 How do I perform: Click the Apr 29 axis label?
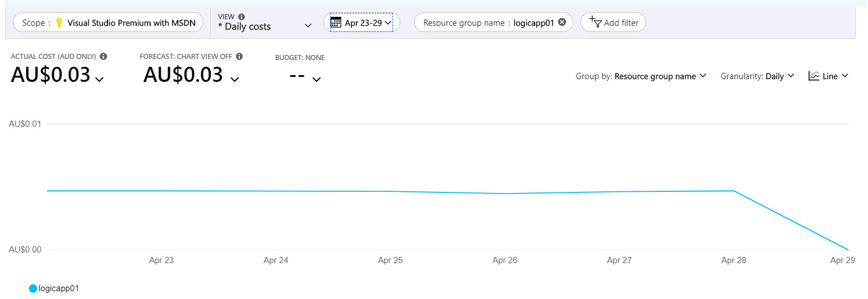point(842,260)
